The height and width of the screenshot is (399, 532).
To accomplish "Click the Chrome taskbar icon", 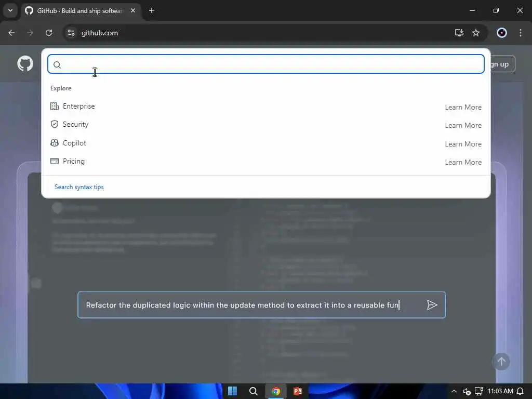I will [x=276, y=391].
